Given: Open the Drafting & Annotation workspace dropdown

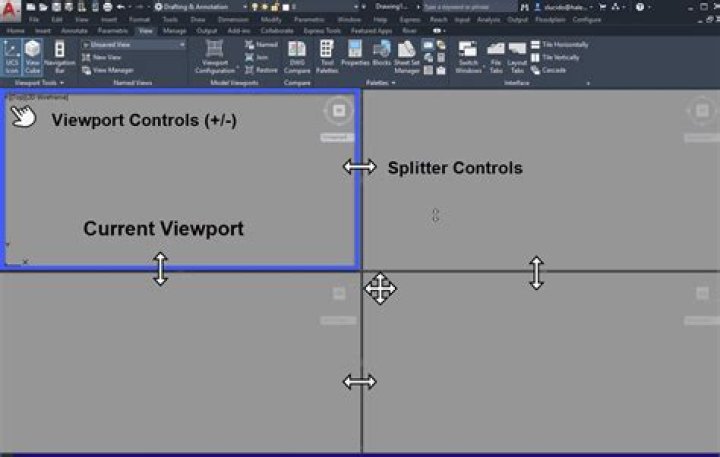Looking at the screenshot, I should click(x=244, y=7).
